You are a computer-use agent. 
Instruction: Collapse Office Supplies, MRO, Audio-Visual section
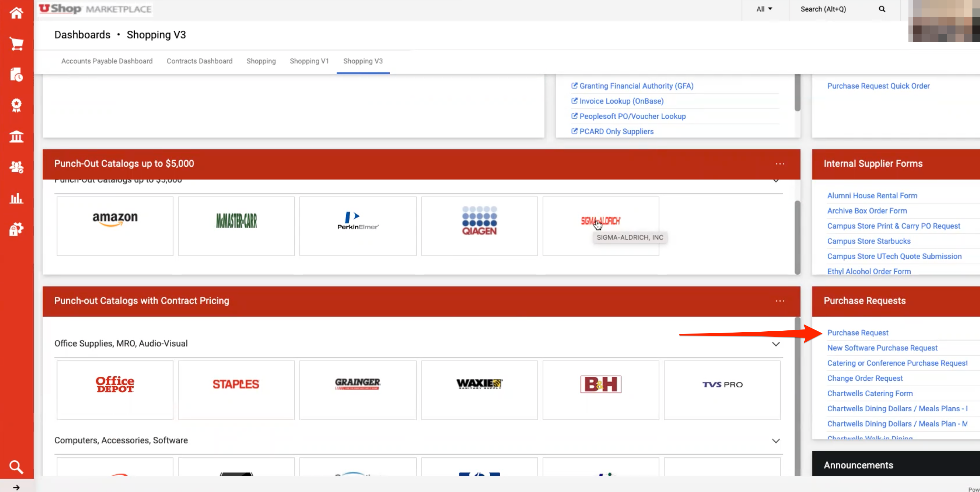pos(776,344)
